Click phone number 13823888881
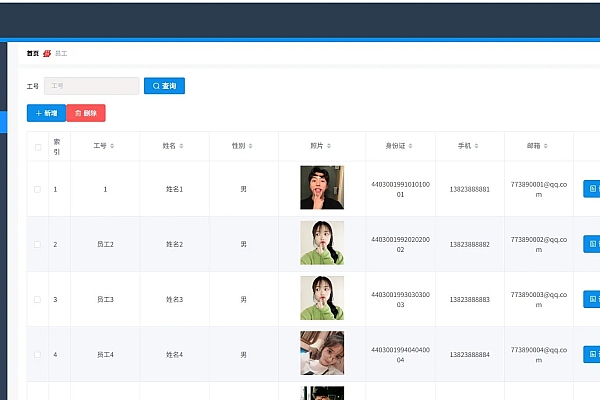This screenshot has height=400, width=600. click(470, 189)
